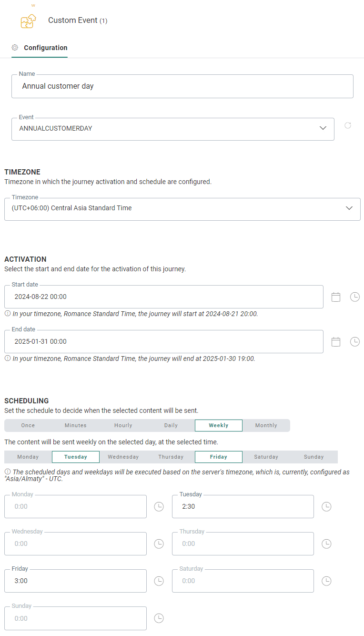
Task: Select the Daily schedule option
Action: pos(171,425)
